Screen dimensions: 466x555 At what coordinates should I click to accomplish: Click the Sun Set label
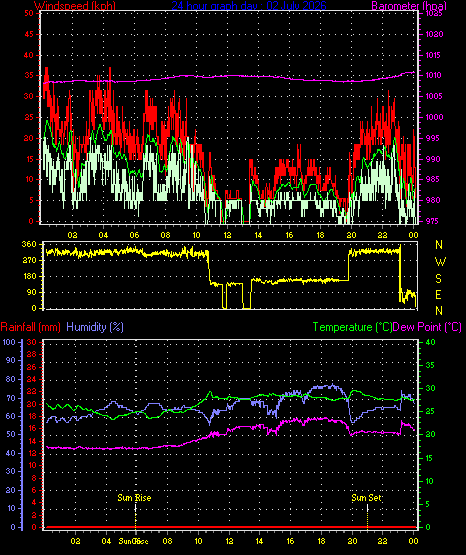point(367,498)
